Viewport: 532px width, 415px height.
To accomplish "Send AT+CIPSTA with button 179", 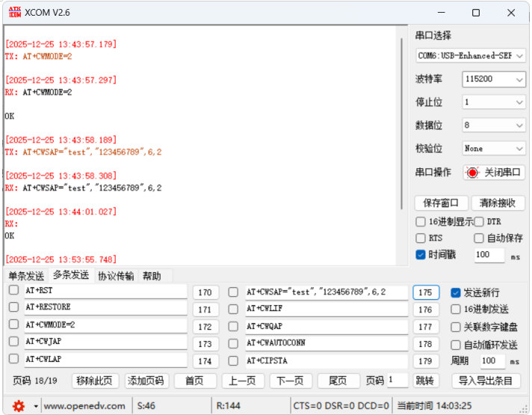I will pyautogui.click(x=425, y=361).
